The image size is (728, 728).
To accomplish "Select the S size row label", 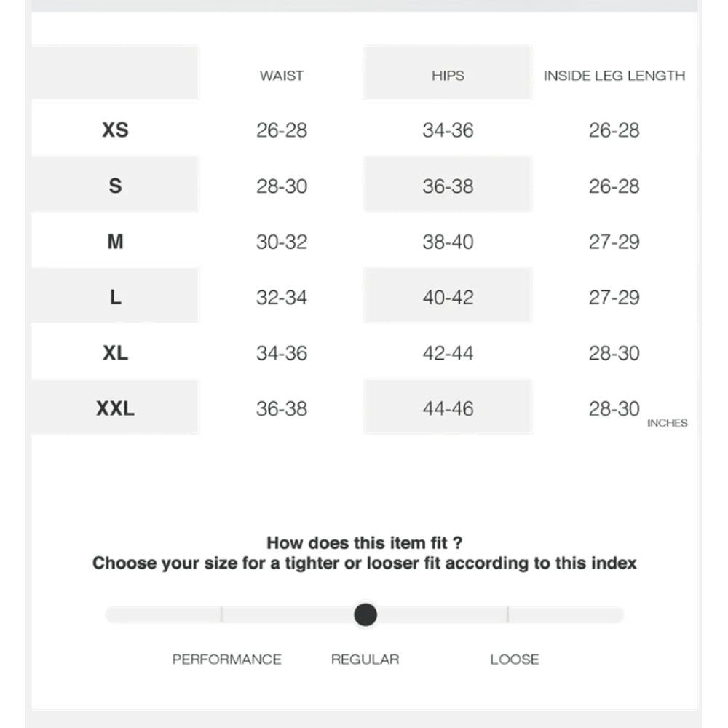I will point(115,186).
